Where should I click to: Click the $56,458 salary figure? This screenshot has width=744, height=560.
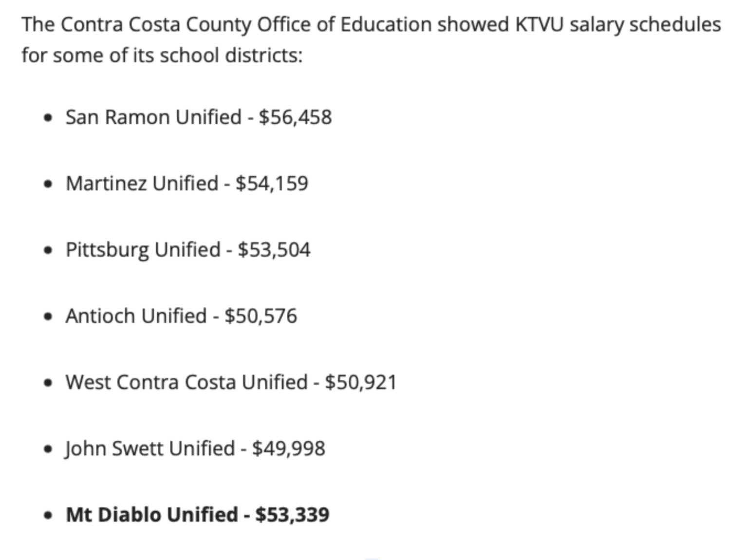coord(295,117)
